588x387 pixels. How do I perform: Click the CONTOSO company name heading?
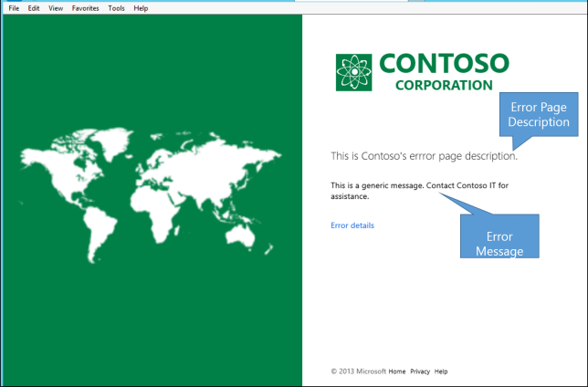[x=445, y=63]
